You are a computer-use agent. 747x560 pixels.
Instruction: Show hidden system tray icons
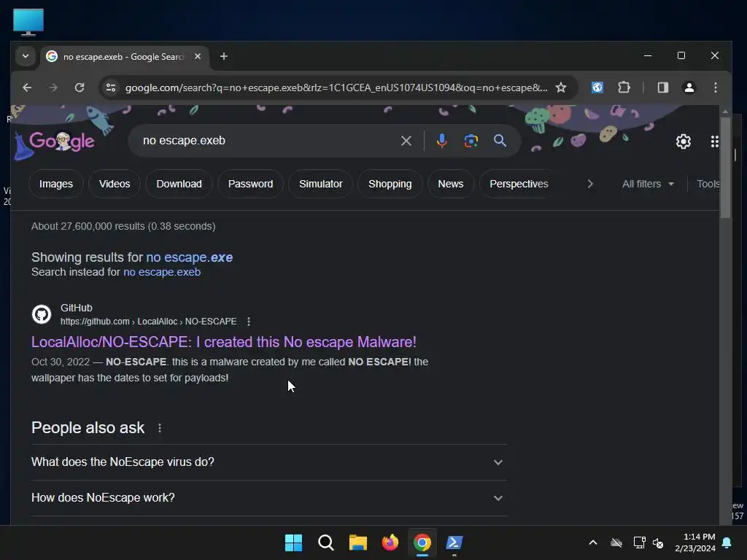pyautogui.click(x=592, y=542)
